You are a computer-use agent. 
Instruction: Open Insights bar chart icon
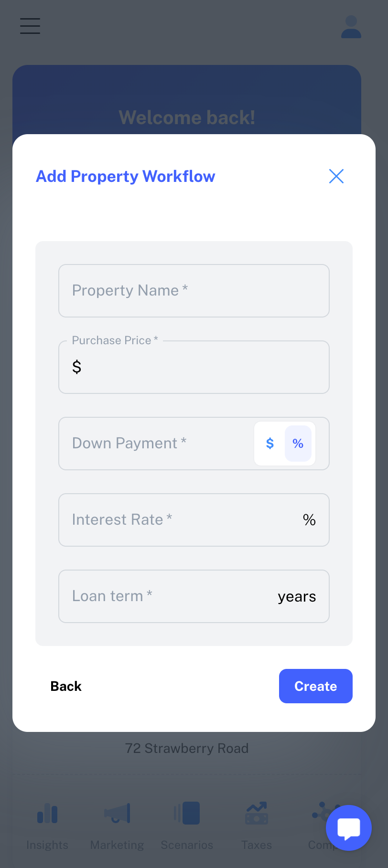coord(47,814)
